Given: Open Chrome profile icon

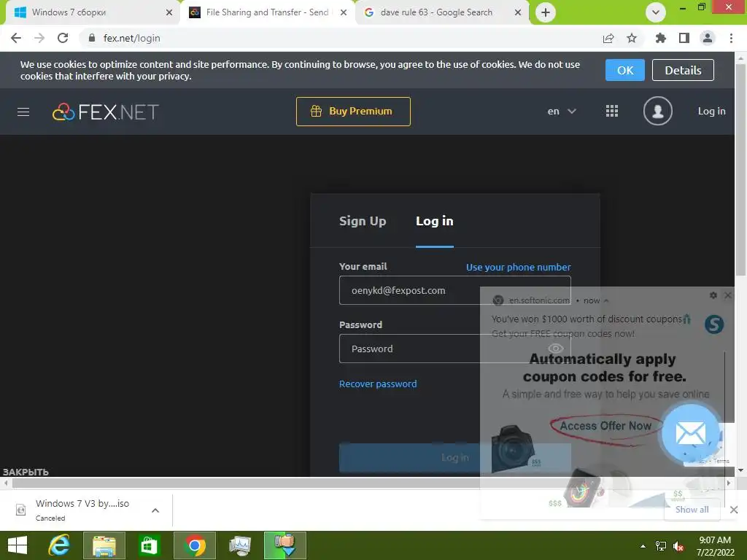Looking at the screenshot, I should (708, 38).
